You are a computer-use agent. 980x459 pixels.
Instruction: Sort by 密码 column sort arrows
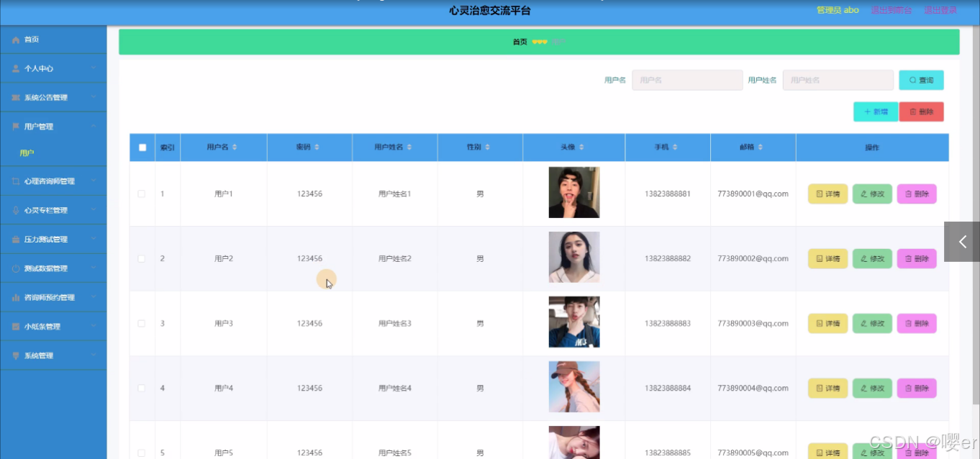tap(317, 147)
